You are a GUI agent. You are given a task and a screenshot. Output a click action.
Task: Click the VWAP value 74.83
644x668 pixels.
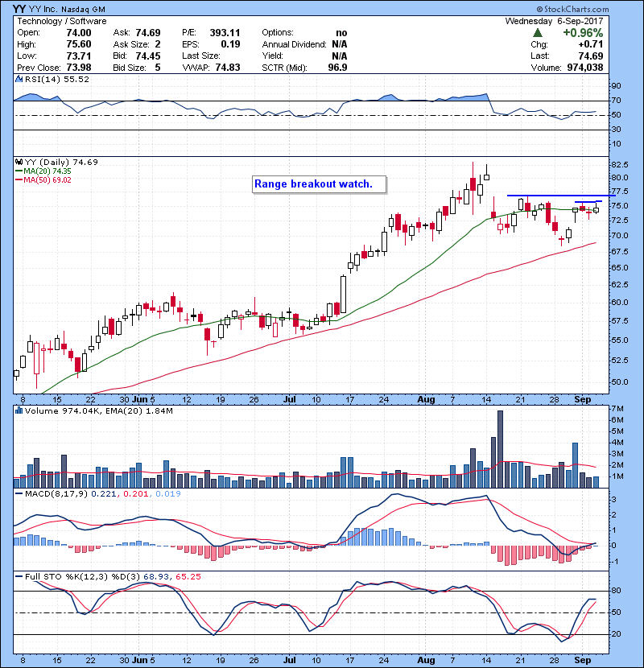(228, 68)
